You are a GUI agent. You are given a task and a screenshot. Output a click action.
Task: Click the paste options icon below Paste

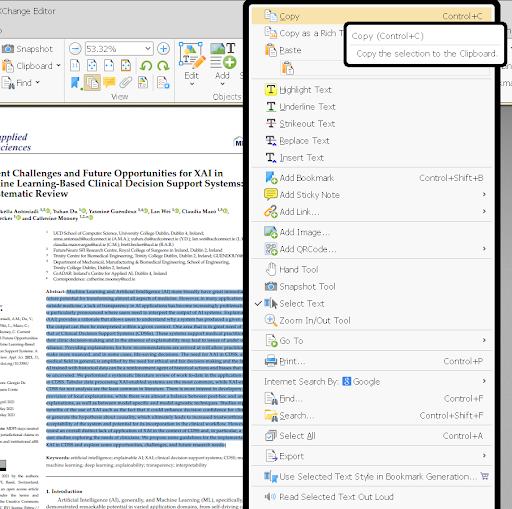click(288, 68)
